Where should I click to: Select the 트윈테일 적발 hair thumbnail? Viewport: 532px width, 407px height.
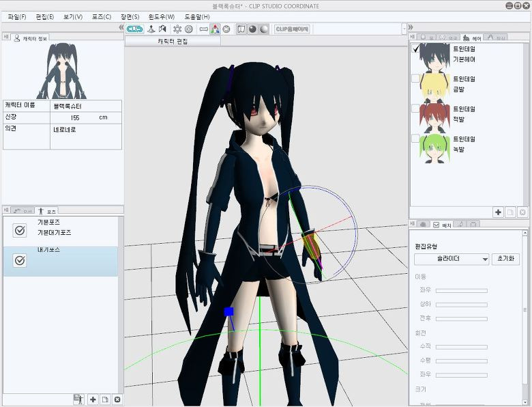click(x=435, y=118)
